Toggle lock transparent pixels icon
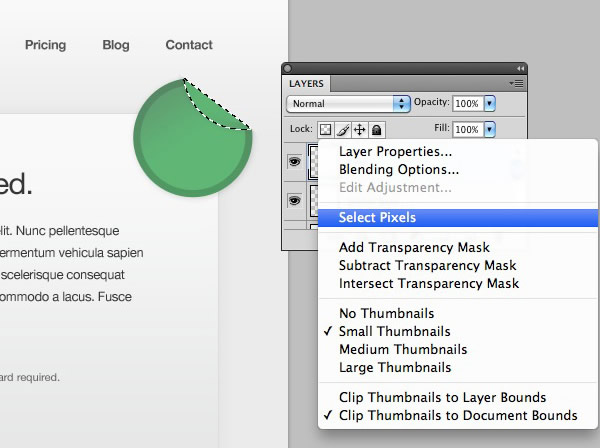 pyautogui.click(x=326, y=130)
